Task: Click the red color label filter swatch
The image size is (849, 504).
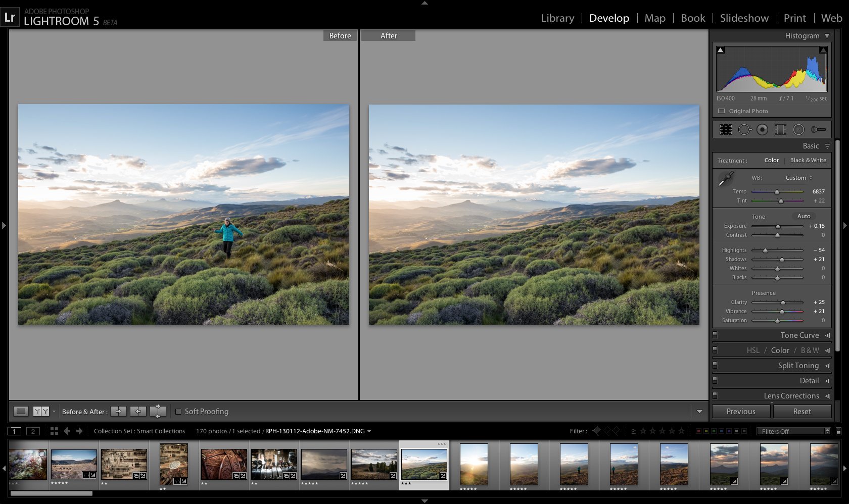Action: [698, 431]
